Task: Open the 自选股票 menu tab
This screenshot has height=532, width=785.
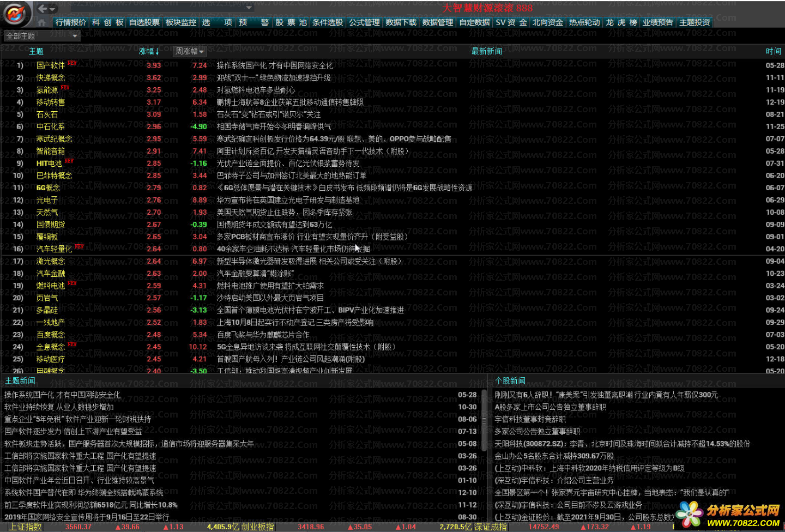Action: click(x=144, y=22)
